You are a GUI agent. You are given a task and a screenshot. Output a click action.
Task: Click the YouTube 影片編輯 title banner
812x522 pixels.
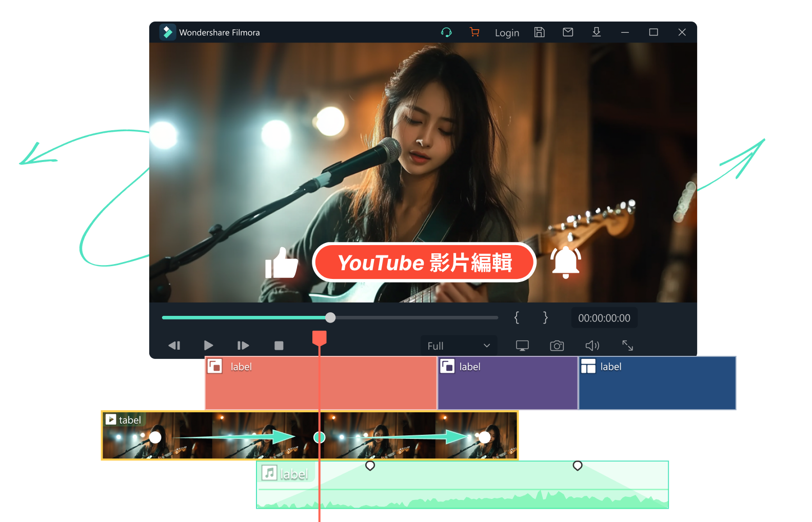424,263
